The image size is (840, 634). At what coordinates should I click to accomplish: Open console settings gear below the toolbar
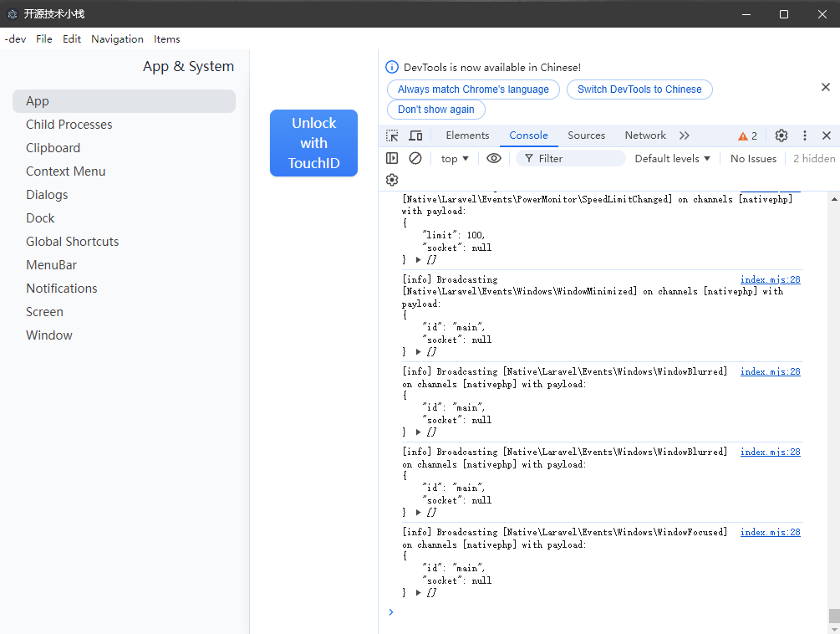click(x=392, y=180)
